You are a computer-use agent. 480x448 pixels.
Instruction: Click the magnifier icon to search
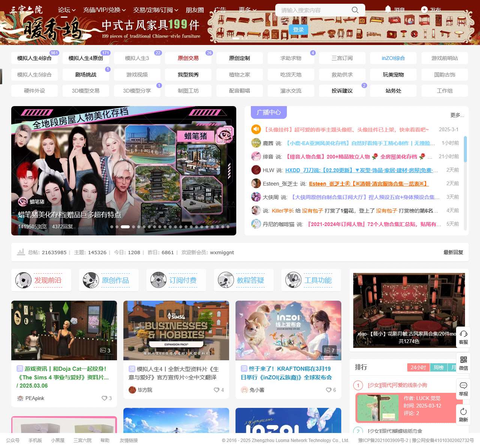click(x=354, y=10)
